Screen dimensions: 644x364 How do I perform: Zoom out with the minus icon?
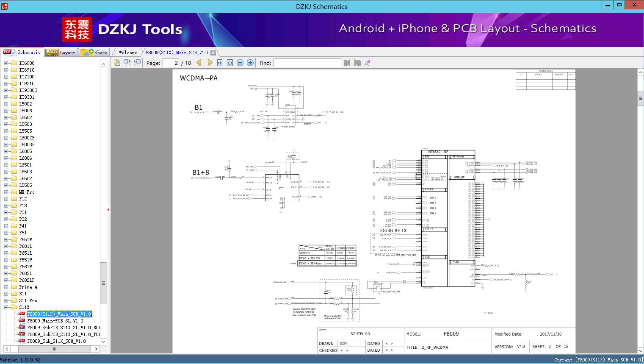[240, 63]
